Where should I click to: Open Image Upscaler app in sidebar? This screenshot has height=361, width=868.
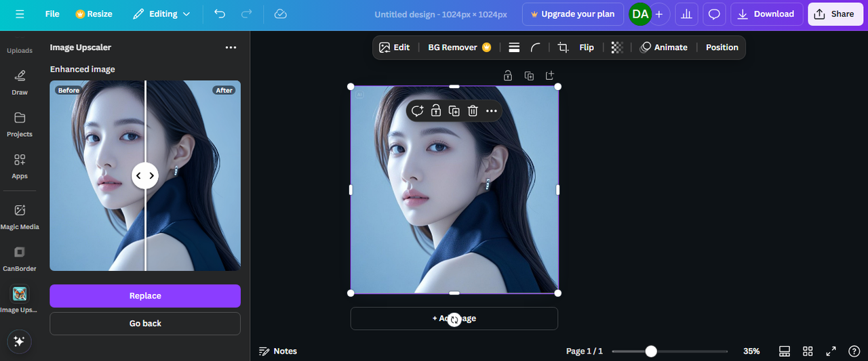[20, 299]
